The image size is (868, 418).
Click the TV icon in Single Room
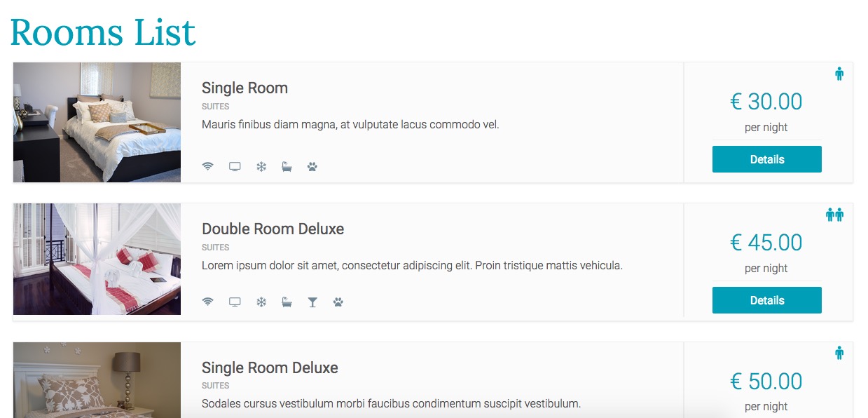(x=235, y=167)
